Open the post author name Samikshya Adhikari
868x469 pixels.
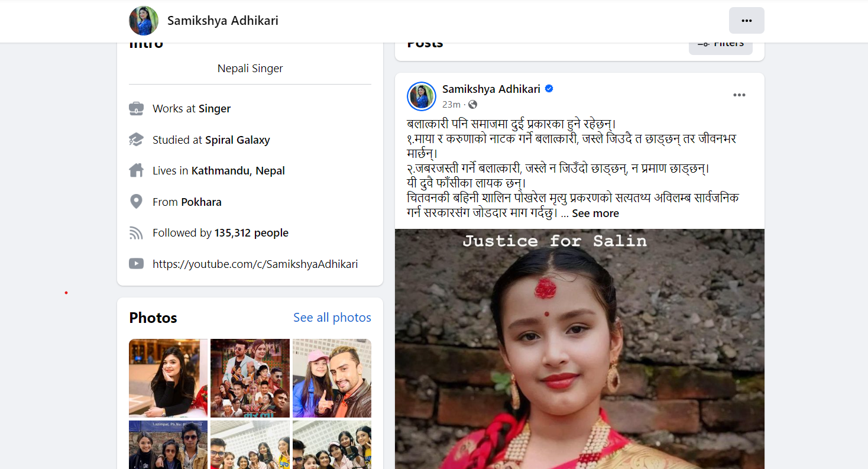pos(491,89)
